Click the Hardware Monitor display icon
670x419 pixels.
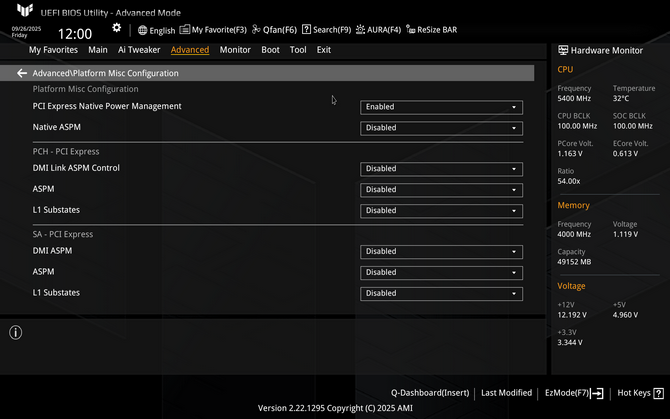pos(563,50)
